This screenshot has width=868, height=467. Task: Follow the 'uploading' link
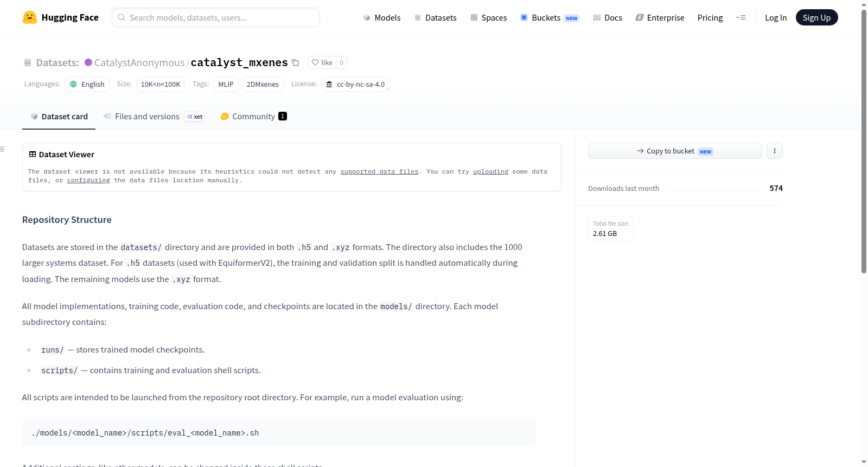[x=490, y=171]
